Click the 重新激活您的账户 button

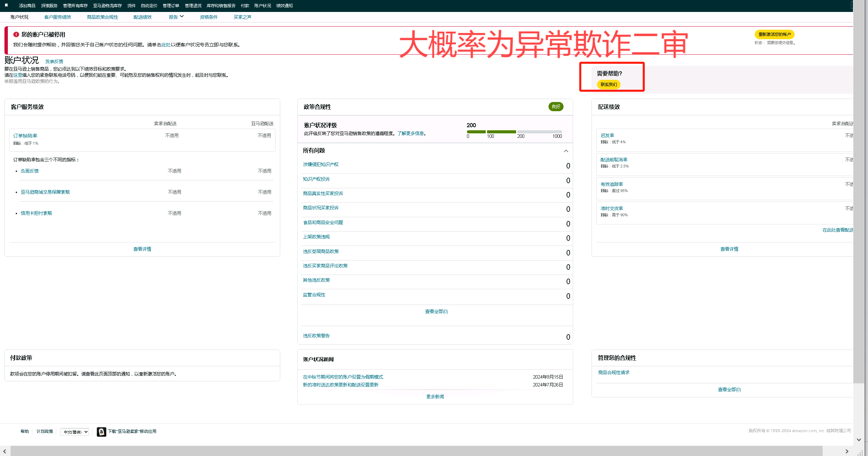pos(774,34)
